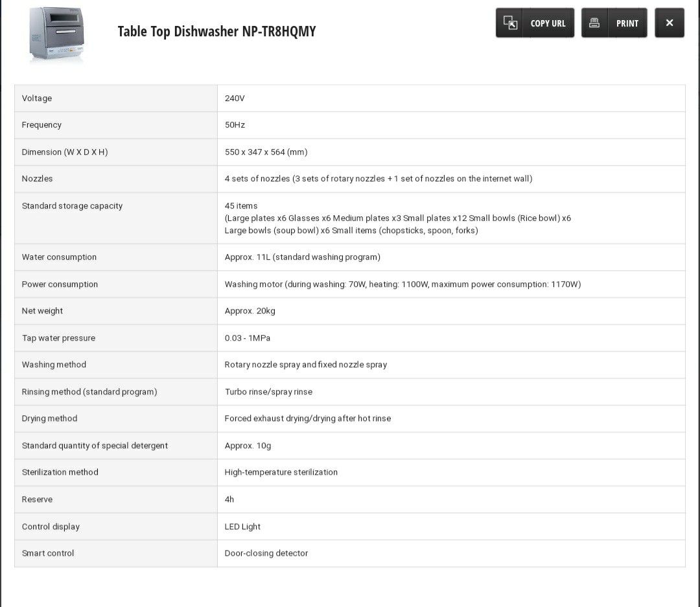Click the Voltage row label
This screenshot has height=607, width=700.
(x=37, y=98)
